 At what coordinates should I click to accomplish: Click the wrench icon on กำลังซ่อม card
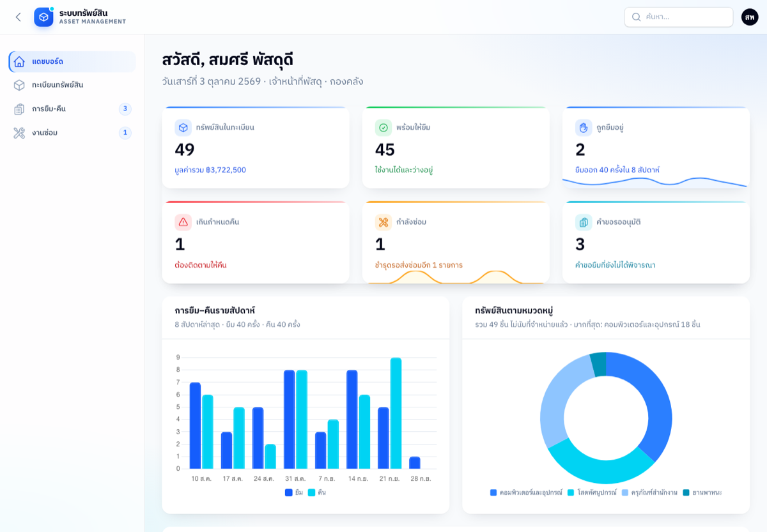tap(383, 222)
